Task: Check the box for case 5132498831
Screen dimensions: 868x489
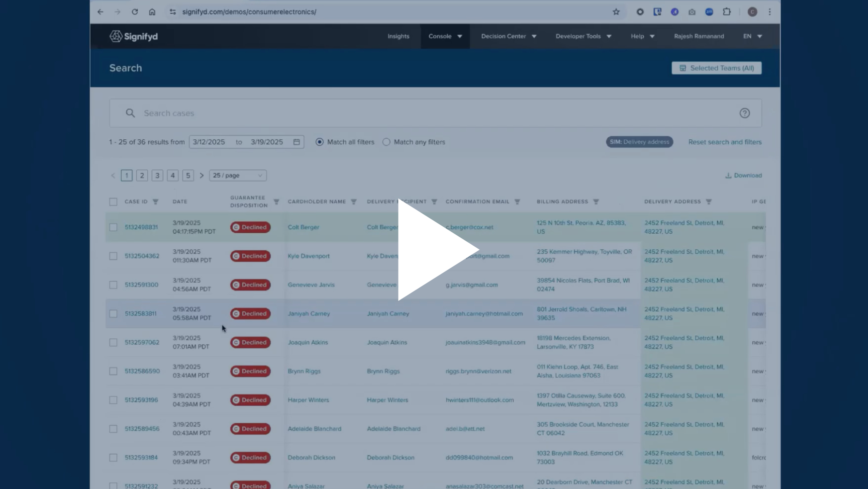Action: coord(113,227)
